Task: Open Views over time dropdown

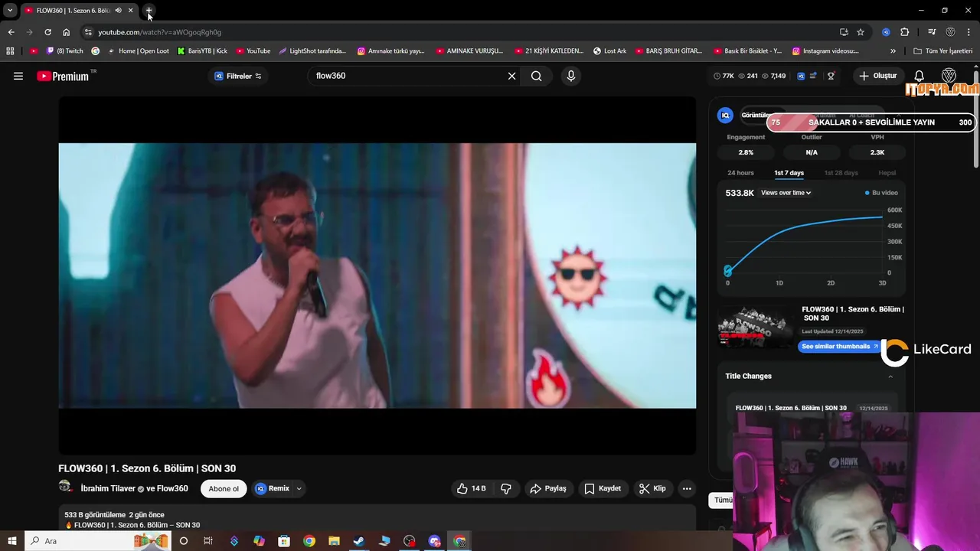Action: (786, 193)
